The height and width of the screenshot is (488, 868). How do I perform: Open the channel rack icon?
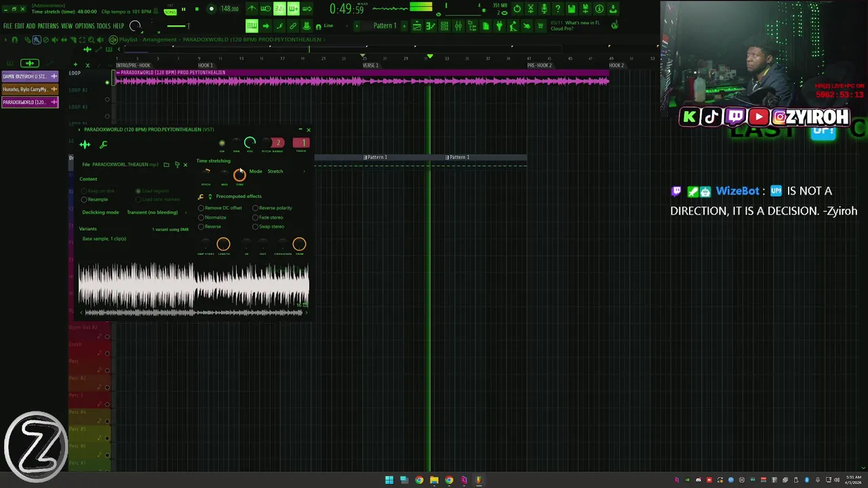tap(444, 26)
